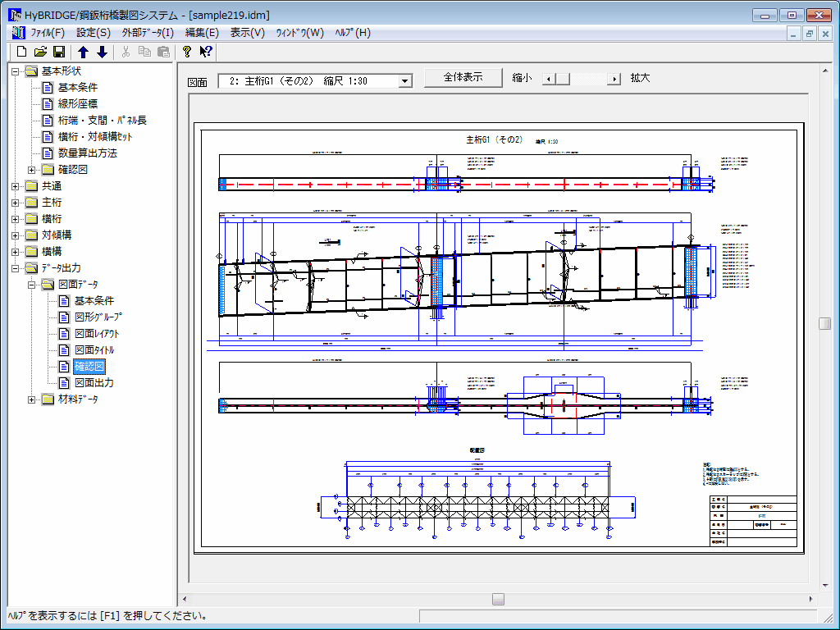Screen dimensions: 840x630
Task: Click the zoom slider right arrow near 拡大
Action: (614, 79)
